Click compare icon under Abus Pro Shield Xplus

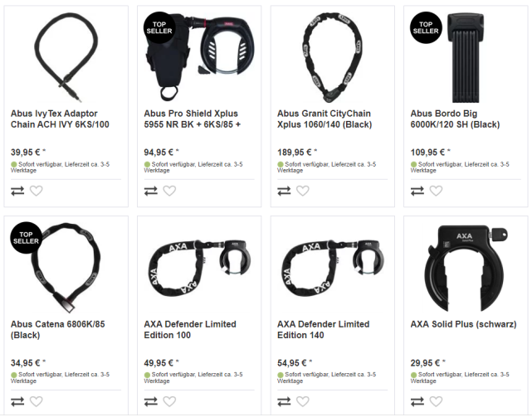pyautogui.click(x=151, y=191)
